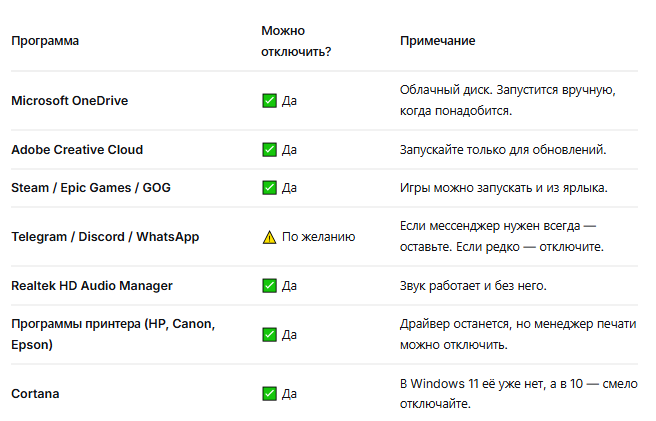Click note "Звук работает и без него."
656x421 pixels.
coord(473,286)
